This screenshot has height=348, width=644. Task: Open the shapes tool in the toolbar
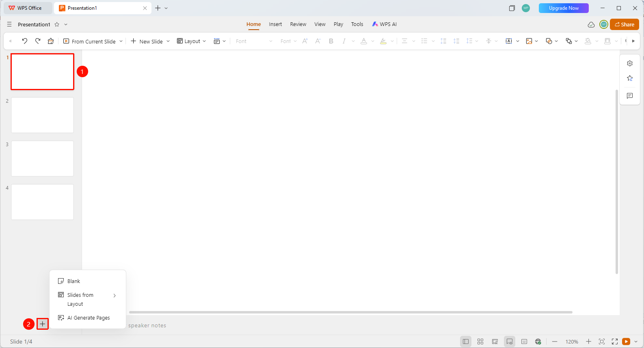tap(549, 41)
